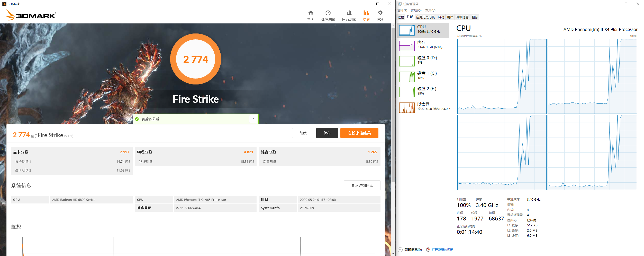Open the Options menu in Task Manager
This screenshot has width=644, height=256.
(416, 11)
